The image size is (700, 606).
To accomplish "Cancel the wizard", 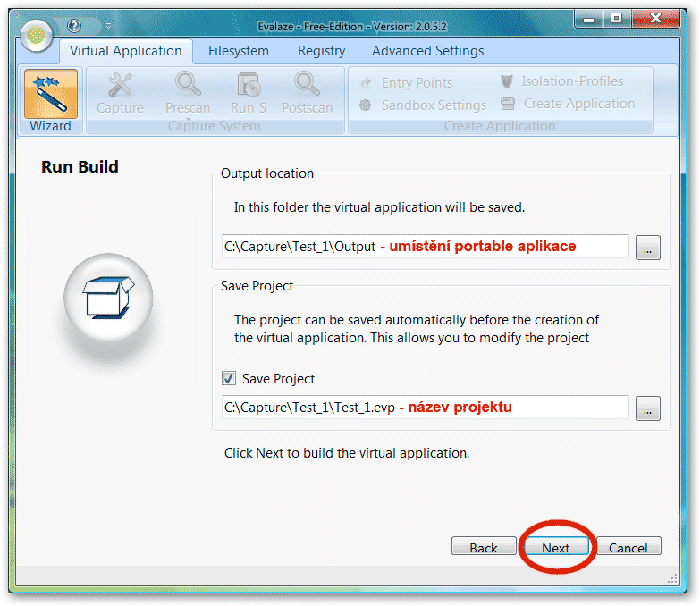I will pyautogui.click(x=628, y=546).
